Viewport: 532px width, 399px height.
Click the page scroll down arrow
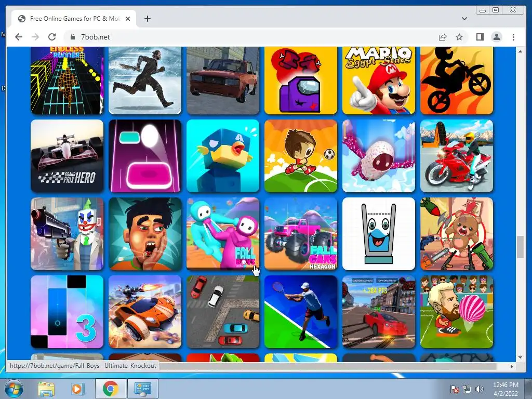pyautogui.click(x=520, y=357)
